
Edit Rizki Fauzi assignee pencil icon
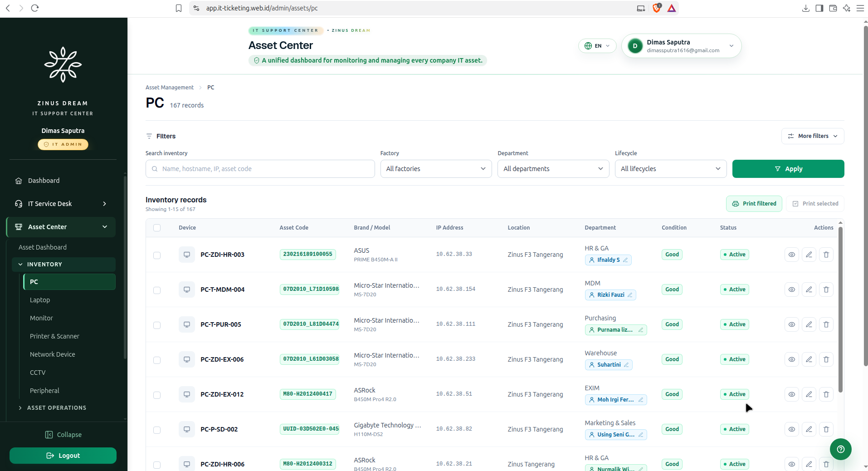(x=630, y=295)
